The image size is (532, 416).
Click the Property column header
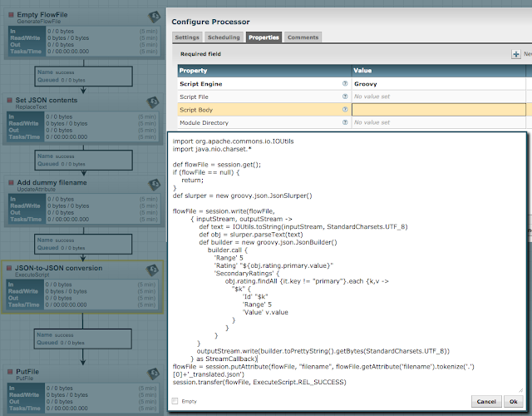point(264,71)
